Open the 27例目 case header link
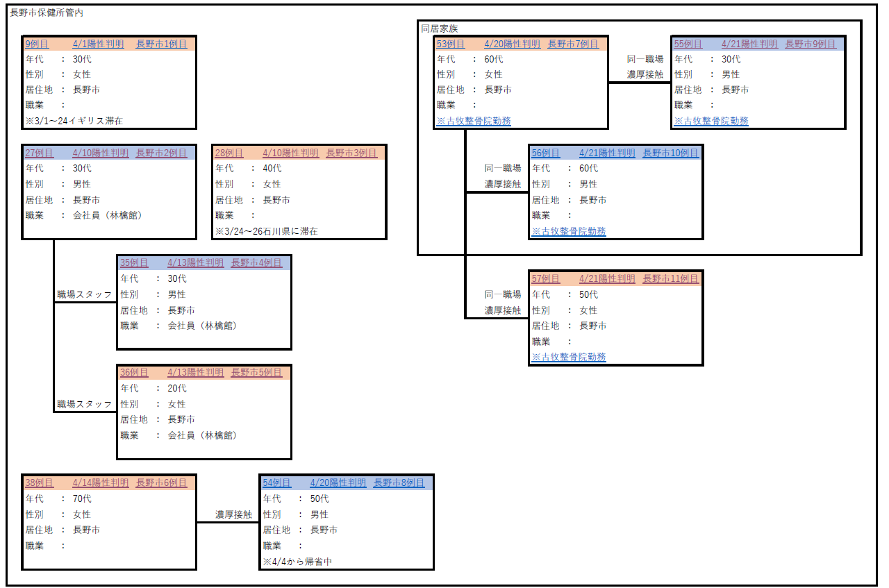Viewport: 889px width, 588px height. click(x=40, y=153)
